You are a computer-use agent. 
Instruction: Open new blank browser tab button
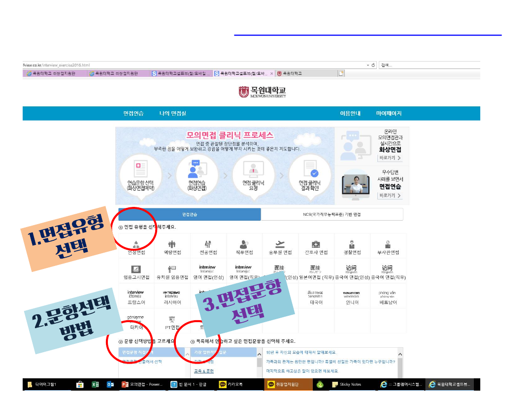[x=341, y=73]
